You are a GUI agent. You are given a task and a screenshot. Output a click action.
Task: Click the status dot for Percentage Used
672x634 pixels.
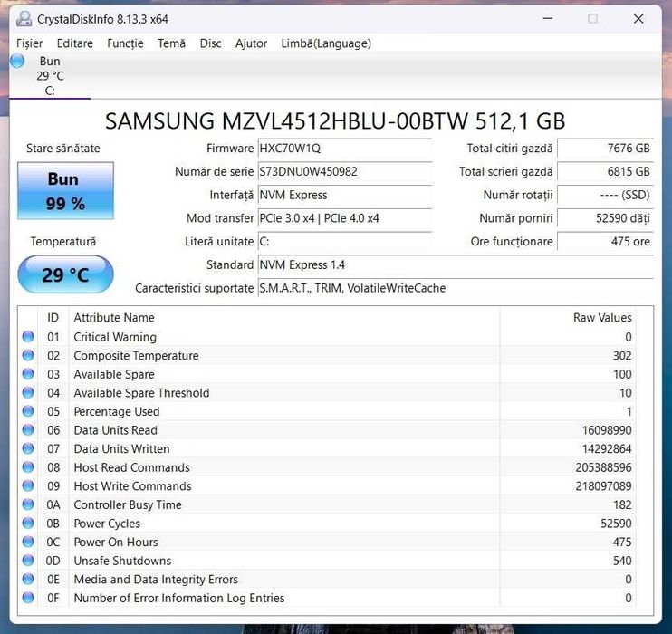tap(28, 411)
